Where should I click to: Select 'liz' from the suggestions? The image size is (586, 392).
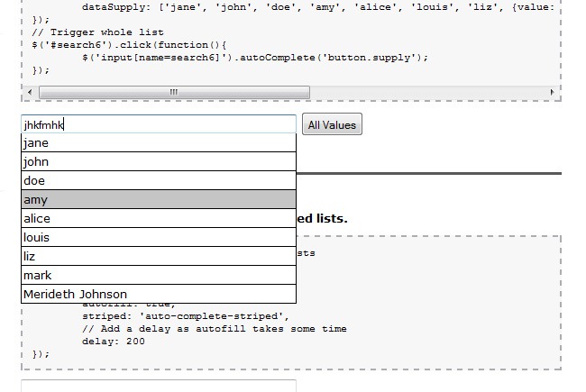coord(158,256)
